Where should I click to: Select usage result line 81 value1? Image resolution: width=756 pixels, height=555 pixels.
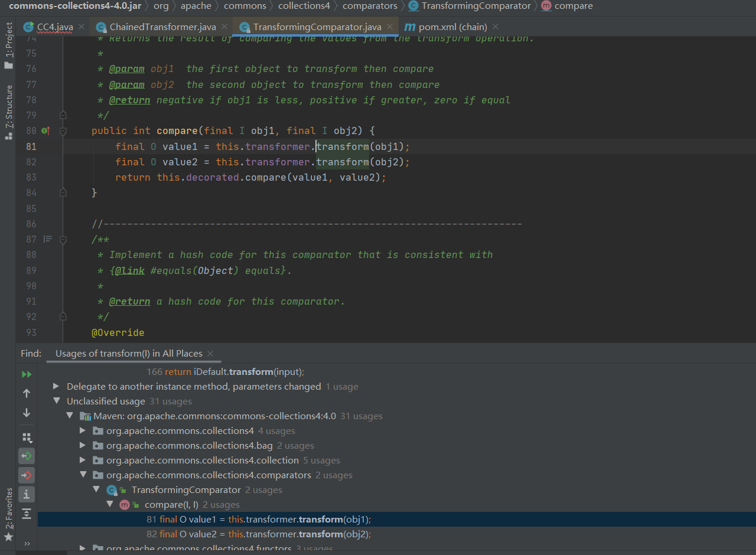coord(397,520)
